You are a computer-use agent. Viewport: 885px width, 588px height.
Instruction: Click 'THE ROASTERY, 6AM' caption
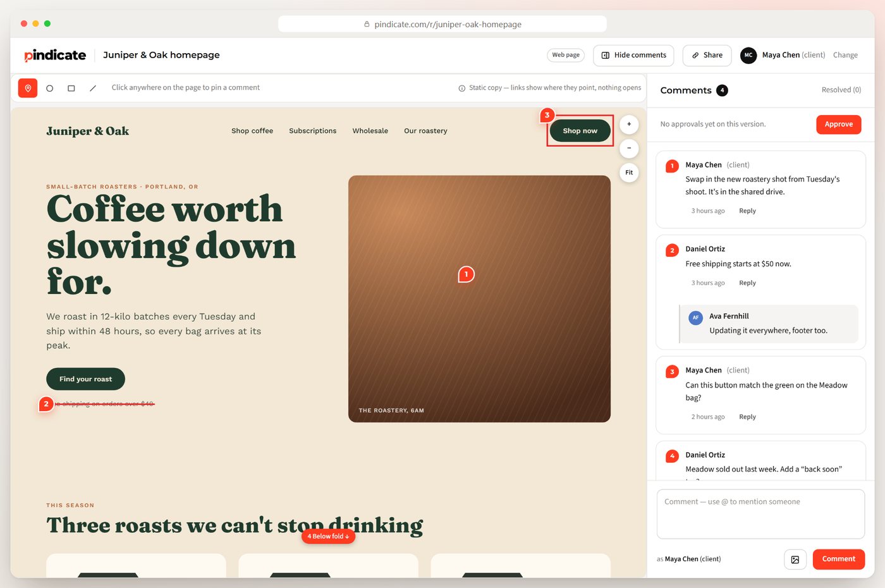click(391, 411)
